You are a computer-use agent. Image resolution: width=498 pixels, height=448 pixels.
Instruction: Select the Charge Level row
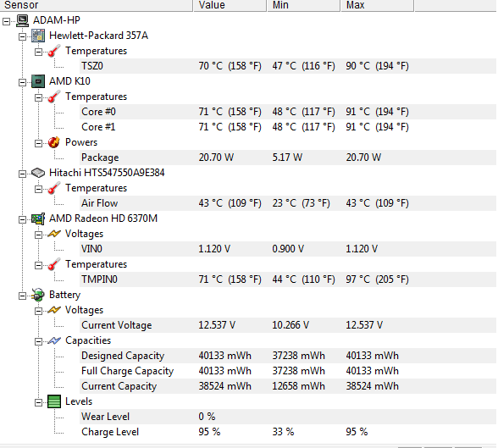coord(288,432)
